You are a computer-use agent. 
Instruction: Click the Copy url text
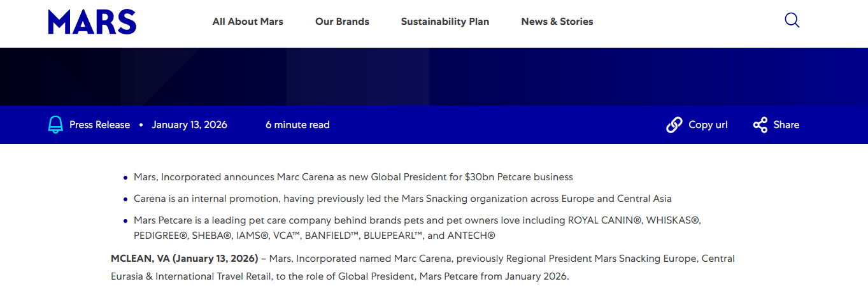coord(708,125)
